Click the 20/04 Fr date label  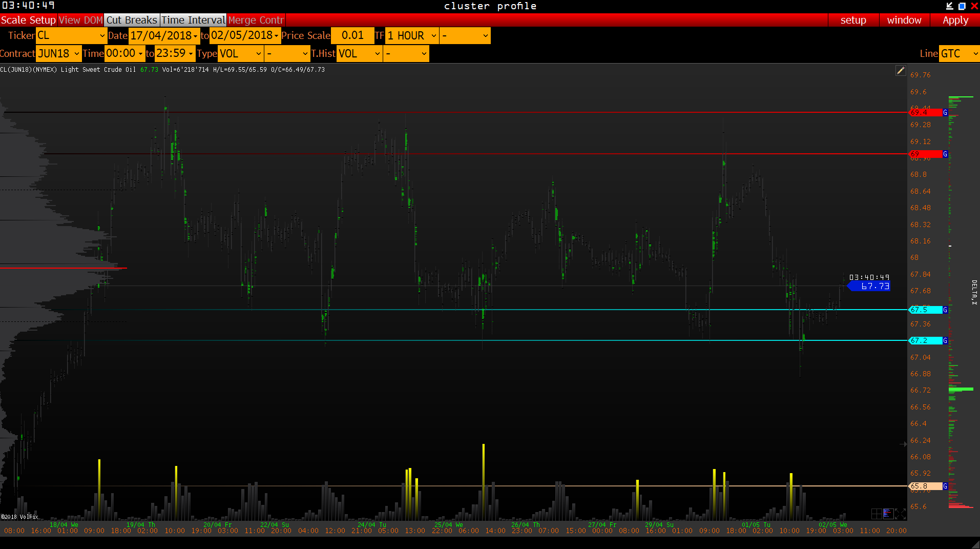click(218, 525)
